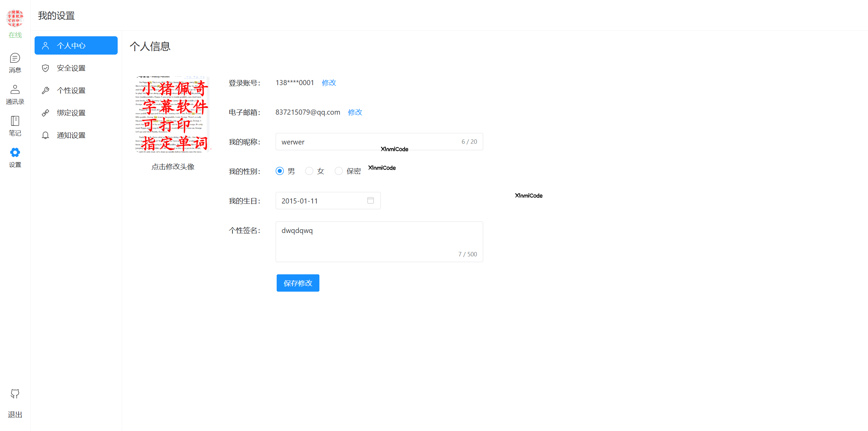Select the 男 gender radio button
The width and height of the screenshot is (868, 431).
point(279,171)
